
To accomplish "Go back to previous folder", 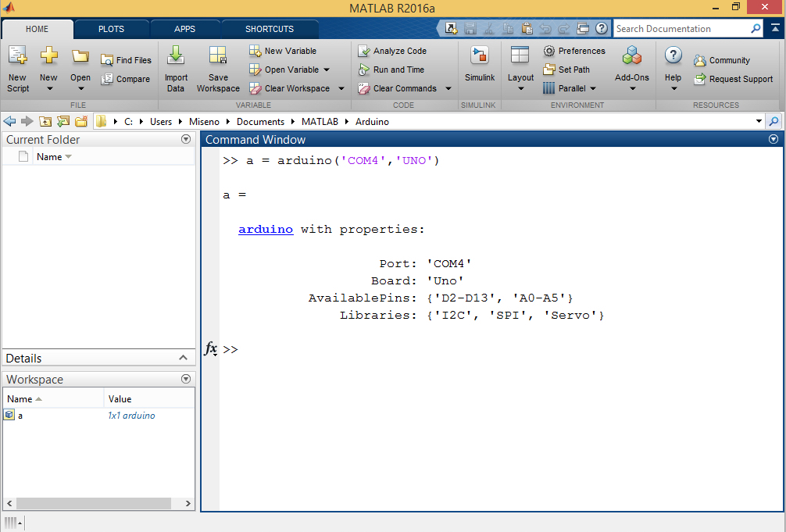I will [9, 121].
